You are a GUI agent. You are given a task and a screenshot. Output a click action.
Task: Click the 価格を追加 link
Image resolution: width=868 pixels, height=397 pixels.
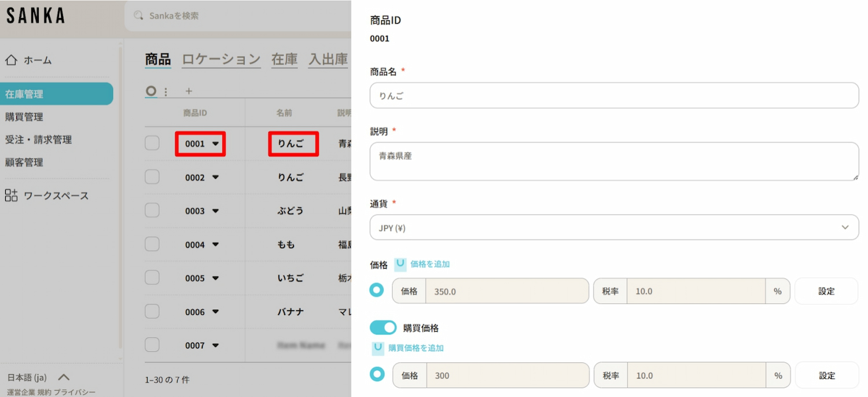[x=430, y=264]
